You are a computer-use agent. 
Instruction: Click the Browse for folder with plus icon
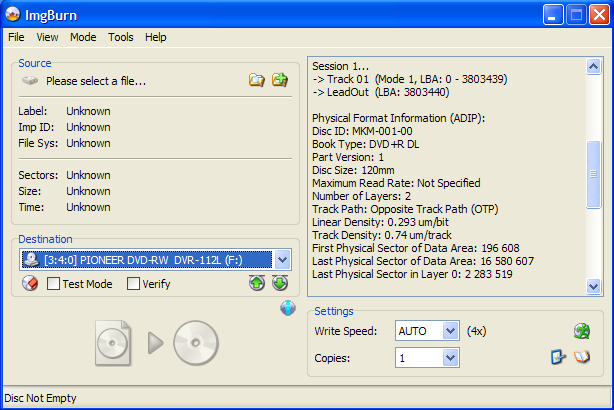tap(280, 80)
